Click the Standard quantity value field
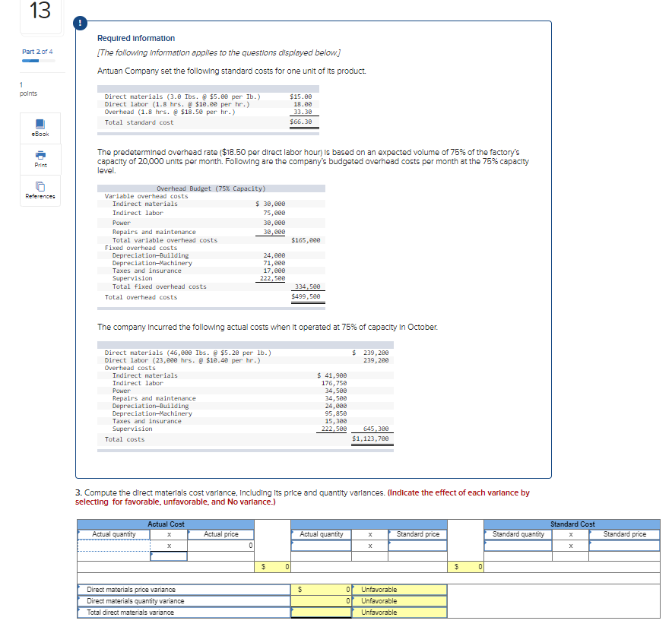672x630 pixels. (x=518, y=546)
